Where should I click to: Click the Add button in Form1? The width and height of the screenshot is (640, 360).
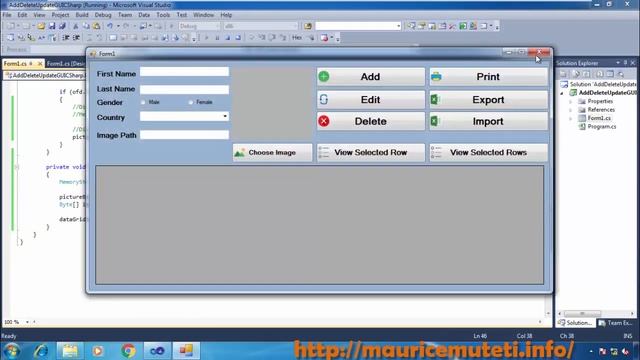point(371,77)
